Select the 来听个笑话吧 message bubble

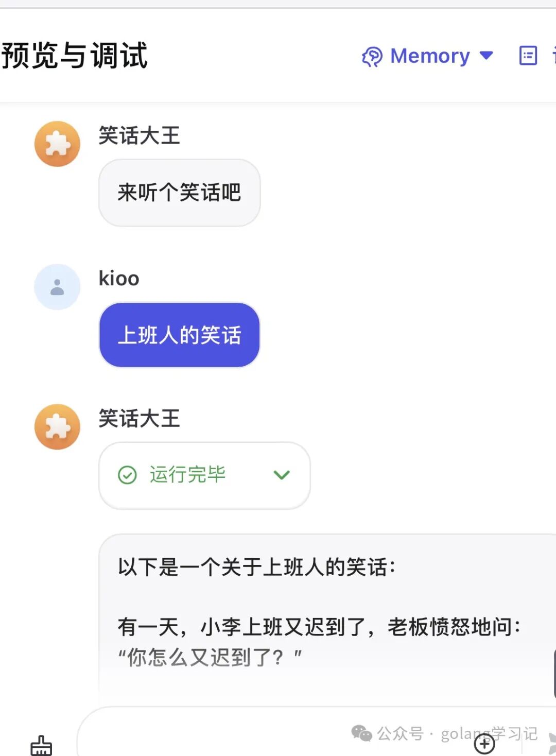pyautogui.click(x=179, y=193)
